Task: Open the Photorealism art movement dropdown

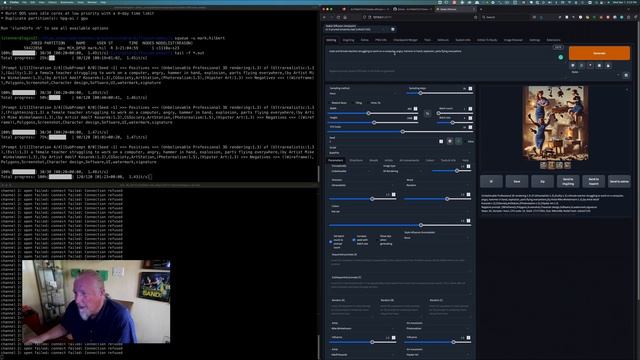Action: (x=438, y=328)
